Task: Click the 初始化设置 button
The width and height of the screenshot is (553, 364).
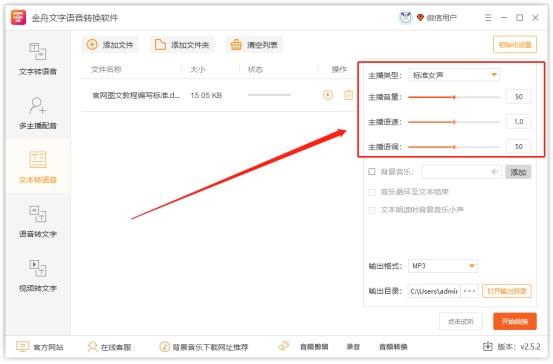Action: (515, 45)
